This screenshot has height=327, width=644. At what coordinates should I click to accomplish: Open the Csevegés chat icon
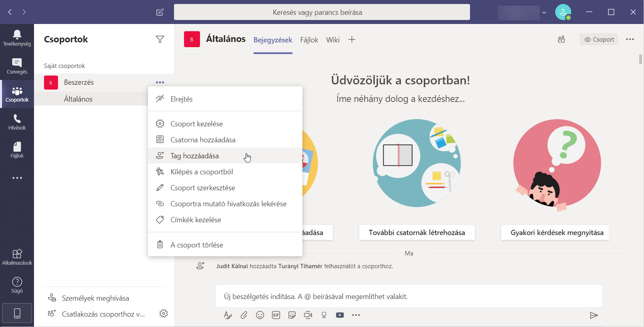coord(17,66)
